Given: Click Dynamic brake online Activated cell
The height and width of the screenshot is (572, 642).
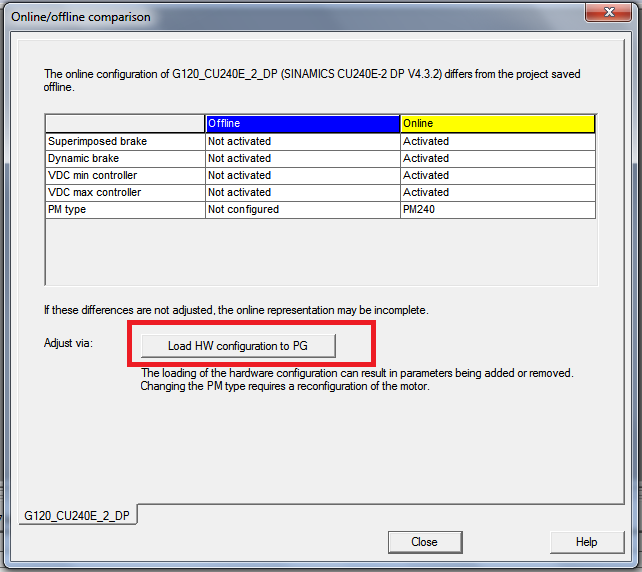Looking at the screenshot, I should point(497,158).
